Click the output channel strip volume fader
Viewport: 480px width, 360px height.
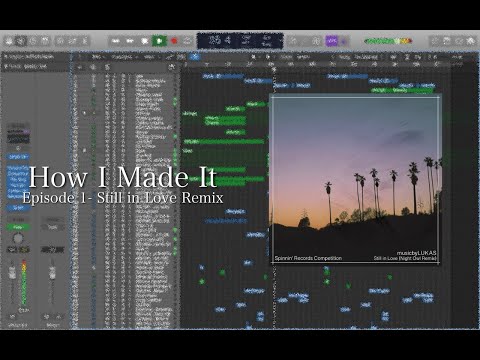[x=52, y=272]
